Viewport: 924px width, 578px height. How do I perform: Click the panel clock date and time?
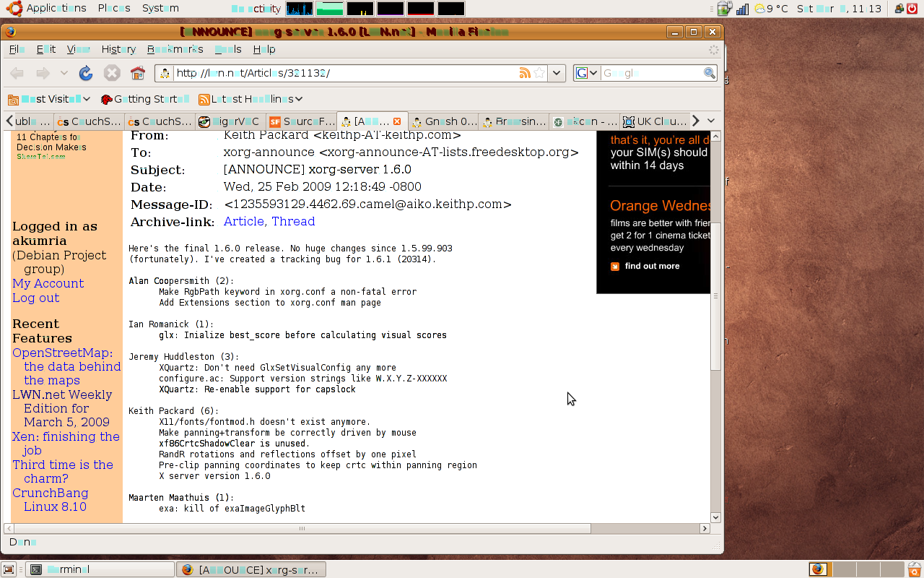pyautogui.click(x=839, y=9)
